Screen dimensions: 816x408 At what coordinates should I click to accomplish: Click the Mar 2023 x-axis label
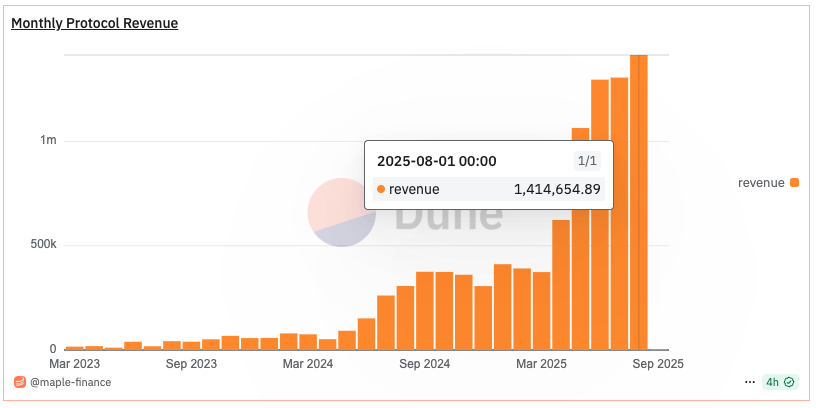74,364
